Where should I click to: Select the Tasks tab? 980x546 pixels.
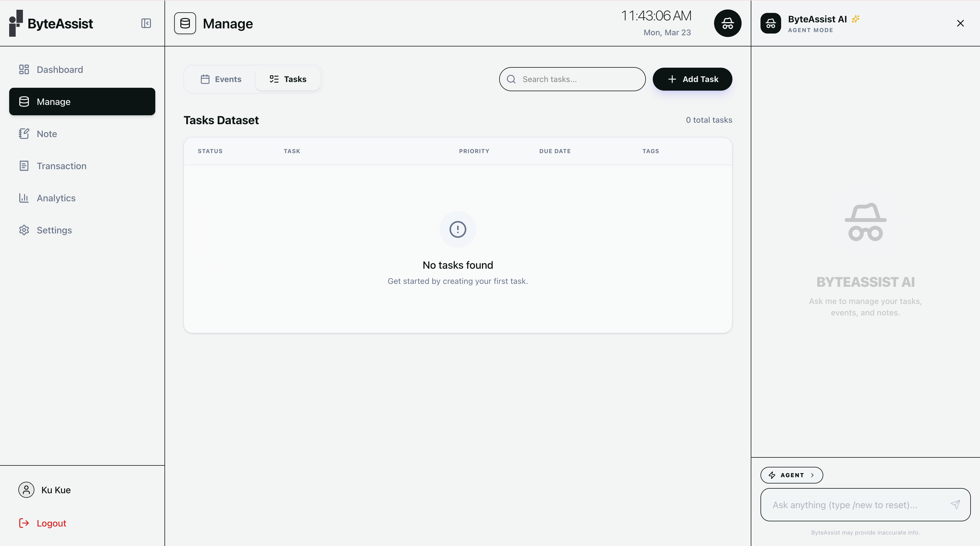(x=288, y=79)
